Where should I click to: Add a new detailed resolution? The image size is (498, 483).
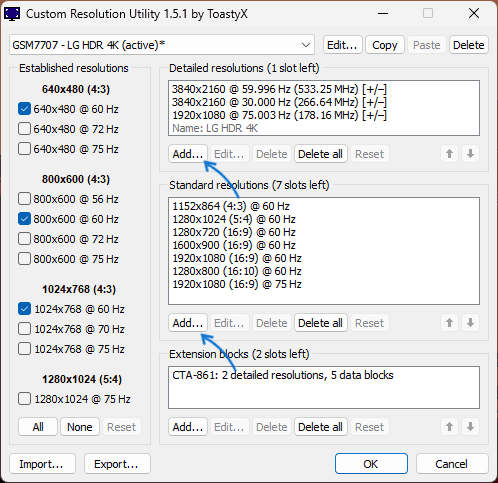pos(188,154)
